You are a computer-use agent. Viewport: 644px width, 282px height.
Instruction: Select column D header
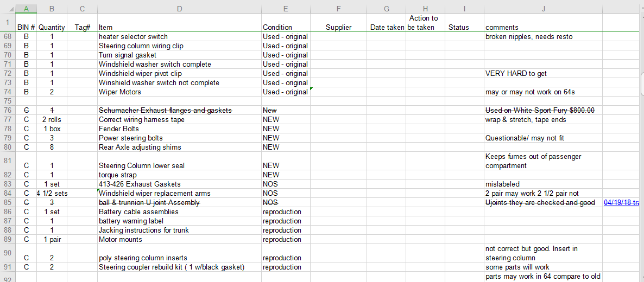(179, 9)
